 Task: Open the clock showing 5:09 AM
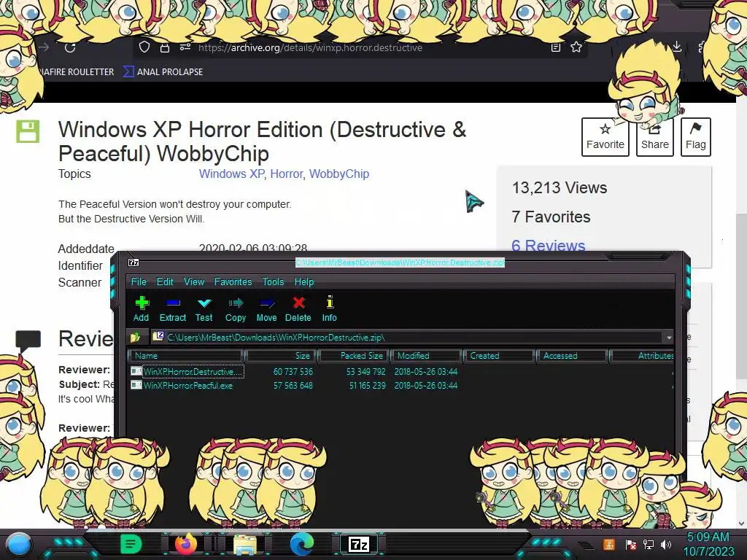pyautogui.click(x=709, y=544)
